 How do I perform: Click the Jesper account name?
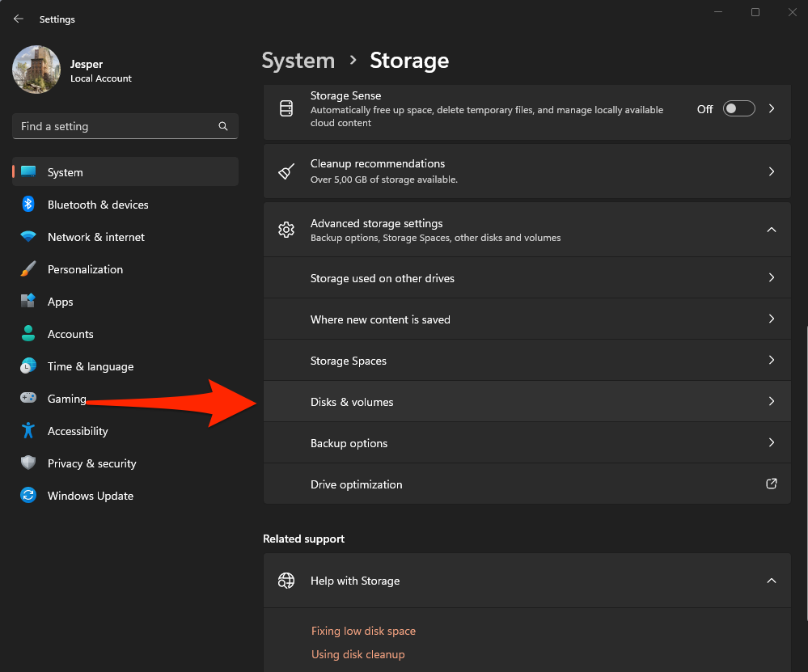tap(87, 64)
